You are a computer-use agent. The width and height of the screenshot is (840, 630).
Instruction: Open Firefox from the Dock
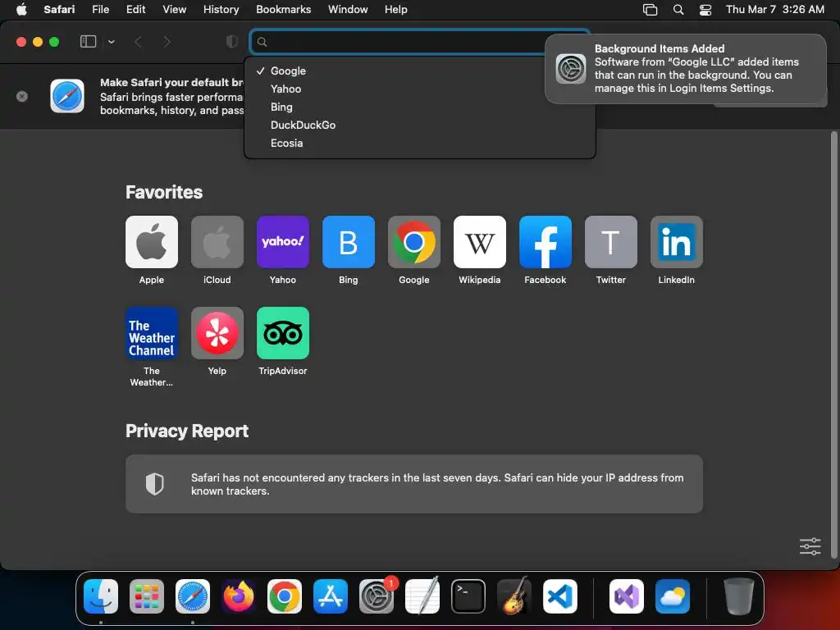pos(239,596)
